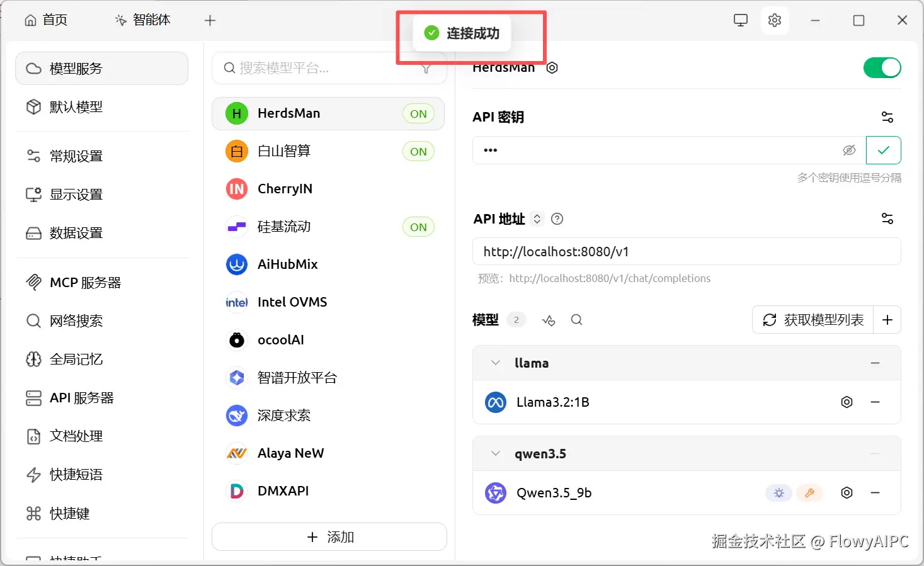Open 常规设置 general settings
Image resolution: width=924 pixels, height=566 pixels.
click(101, 156)
